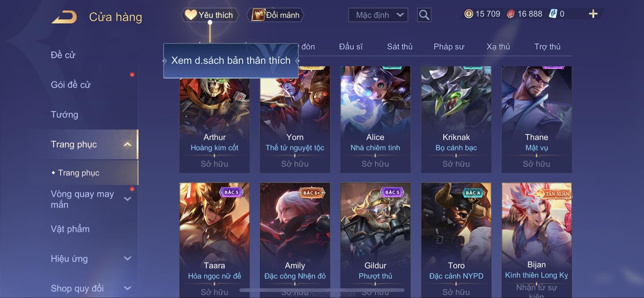Switch to the Pháp sư tab
Screen dimensions: 644x298
click(x=449, y=47)
